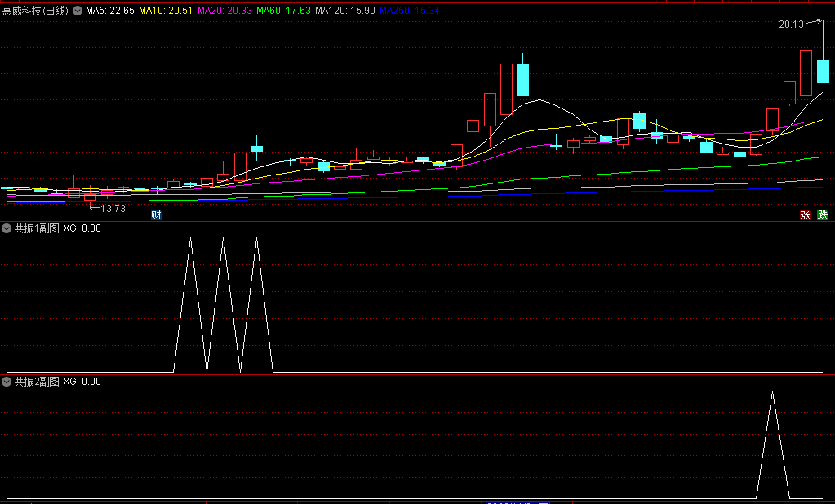835x504 pixels.
Task: Click the last cyan candlestick peaking at 28.13
Action: pos(824,71)
